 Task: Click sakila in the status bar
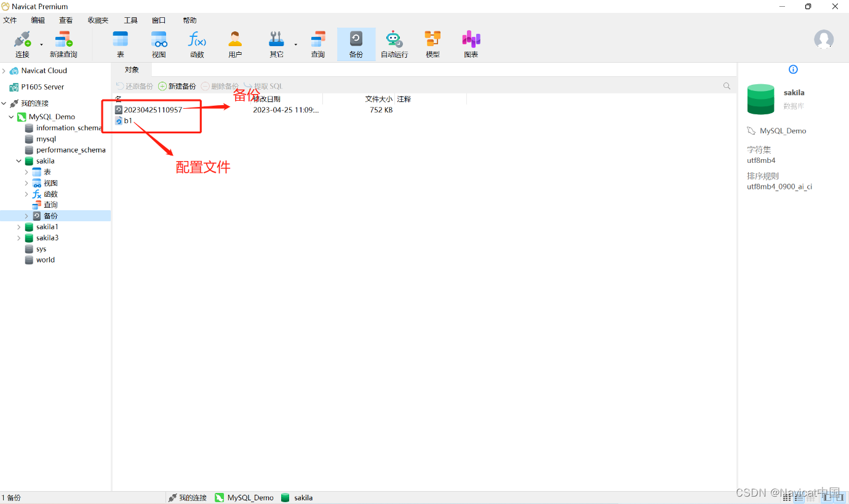pos(297,498)
